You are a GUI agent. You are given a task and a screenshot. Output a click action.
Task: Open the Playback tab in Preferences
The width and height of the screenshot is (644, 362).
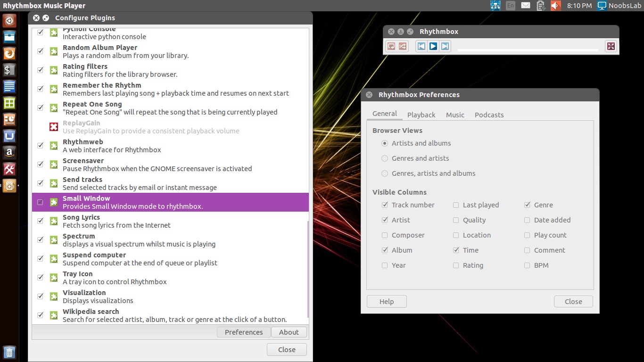(421, 115)
